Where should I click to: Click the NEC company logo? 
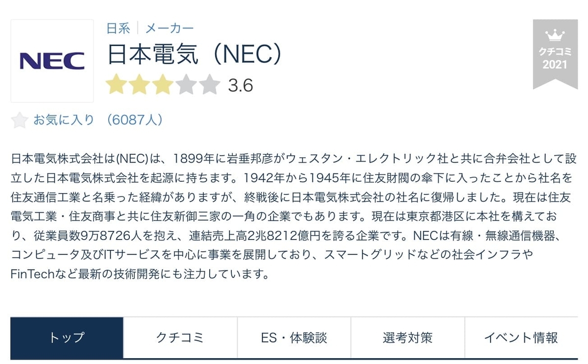coord(51,60)
